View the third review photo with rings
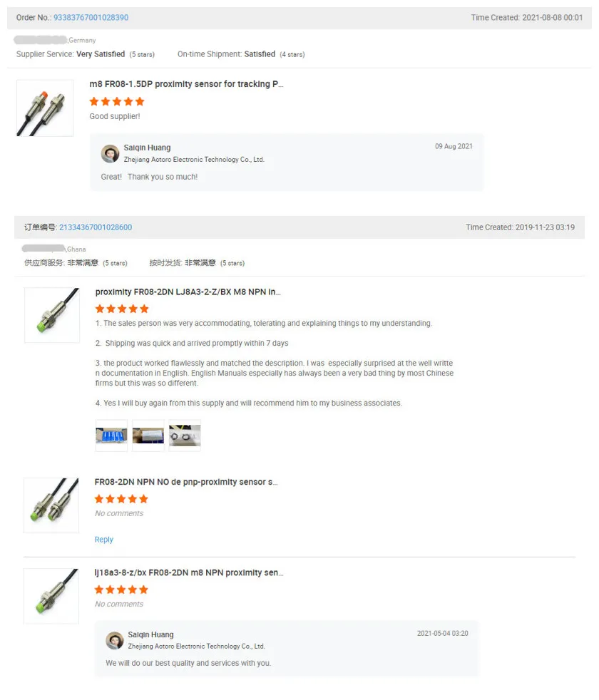This screenshot has height=700, width=599. (185, 436)
